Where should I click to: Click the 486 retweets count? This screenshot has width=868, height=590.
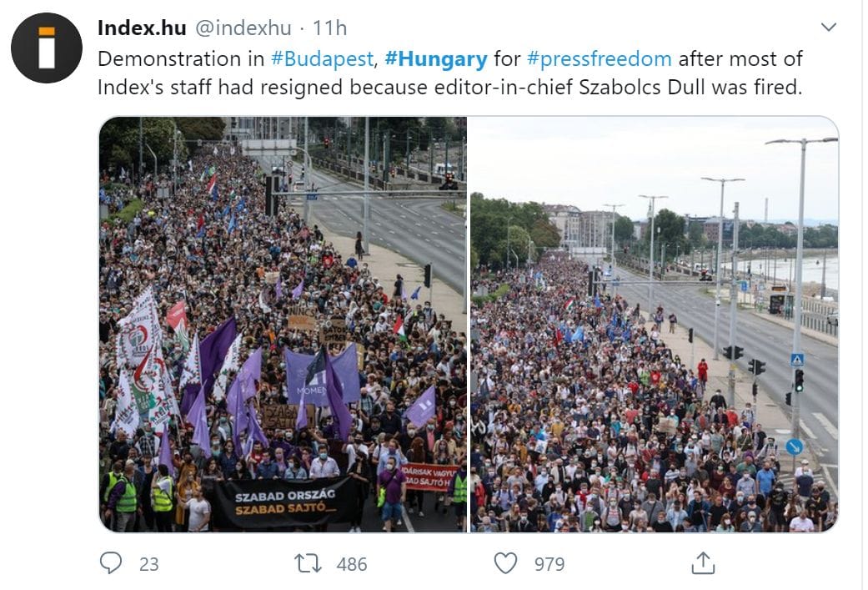click(352, 564)
